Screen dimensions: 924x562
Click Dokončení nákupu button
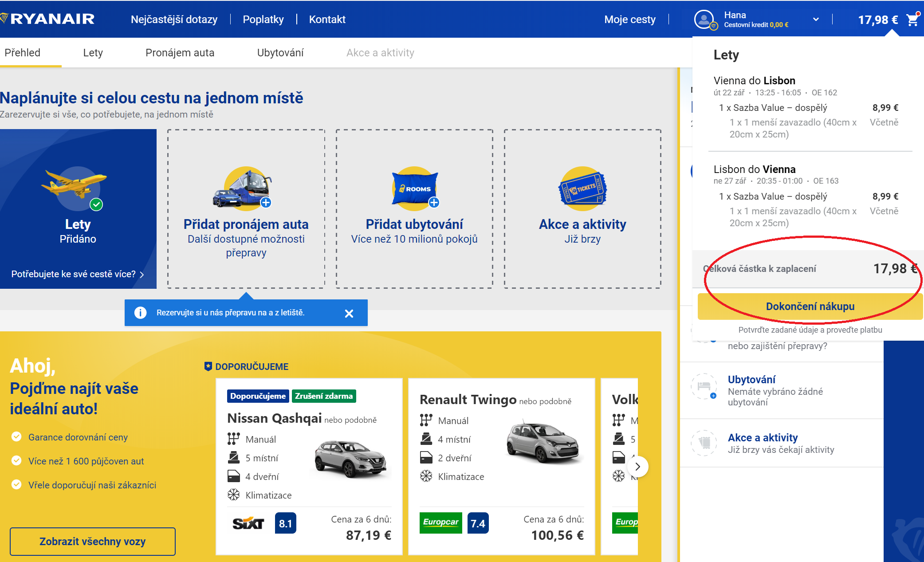point(810,307)
